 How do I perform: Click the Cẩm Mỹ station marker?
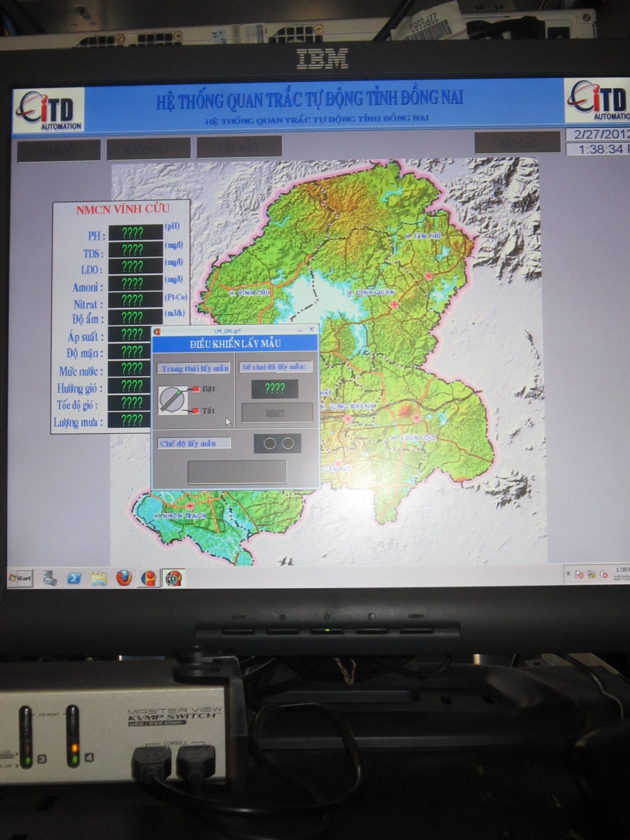338,464
